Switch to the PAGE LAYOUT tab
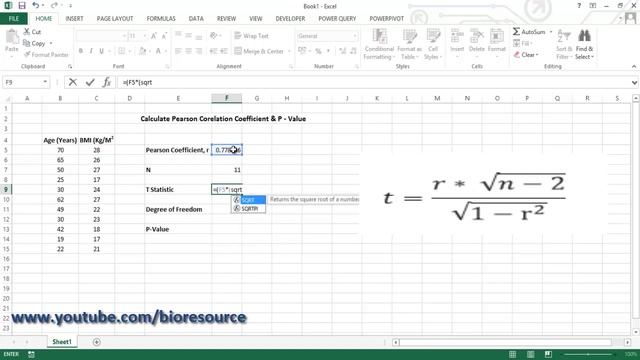 [x=115, y=18]
